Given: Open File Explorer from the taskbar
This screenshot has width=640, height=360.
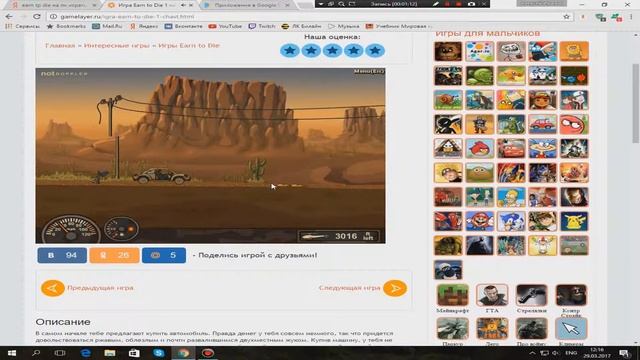Looking at the screenshot, I should [x=110, y=353].
